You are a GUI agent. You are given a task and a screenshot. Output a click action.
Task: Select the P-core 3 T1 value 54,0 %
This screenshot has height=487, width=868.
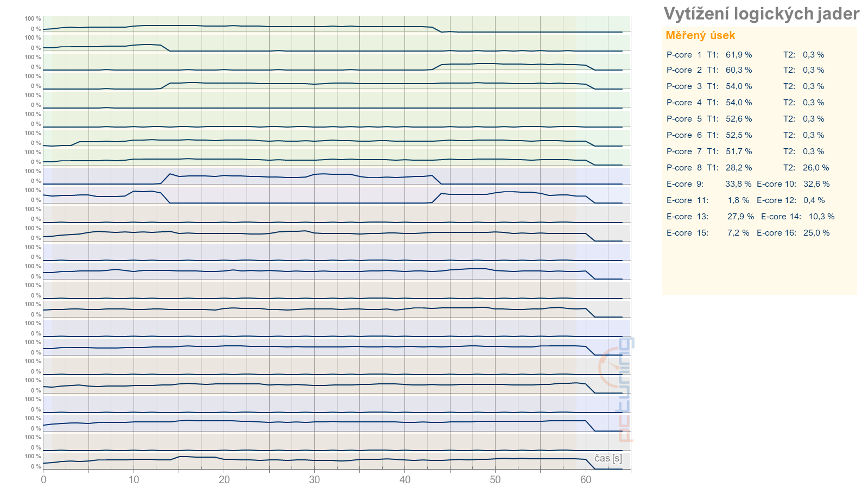[739, 86]
